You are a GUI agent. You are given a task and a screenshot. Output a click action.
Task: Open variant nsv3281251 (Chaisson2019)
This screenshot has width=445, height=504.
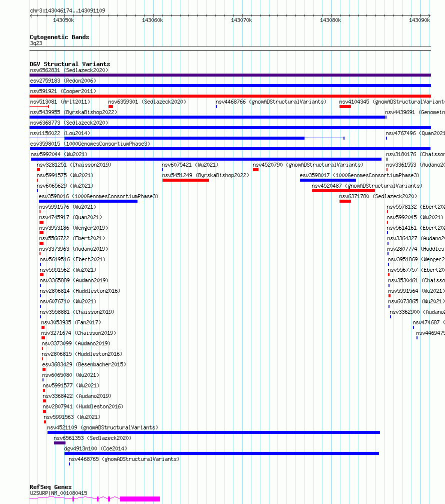74,165
